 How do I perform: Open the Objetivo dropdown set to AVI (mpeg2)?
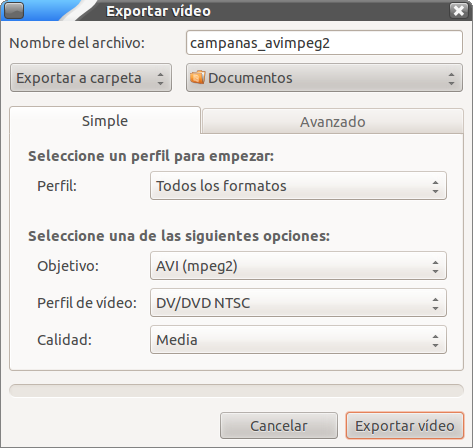(298, 266)
